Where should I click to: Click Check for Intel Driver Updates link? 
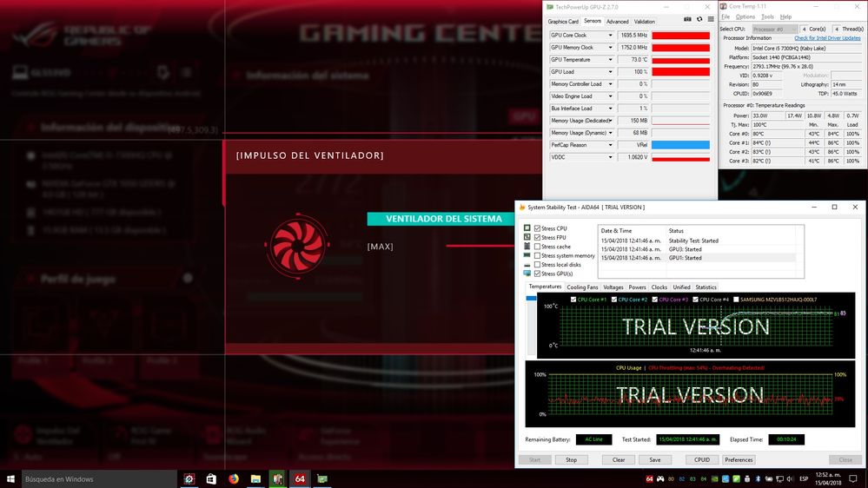pos(827,38)
